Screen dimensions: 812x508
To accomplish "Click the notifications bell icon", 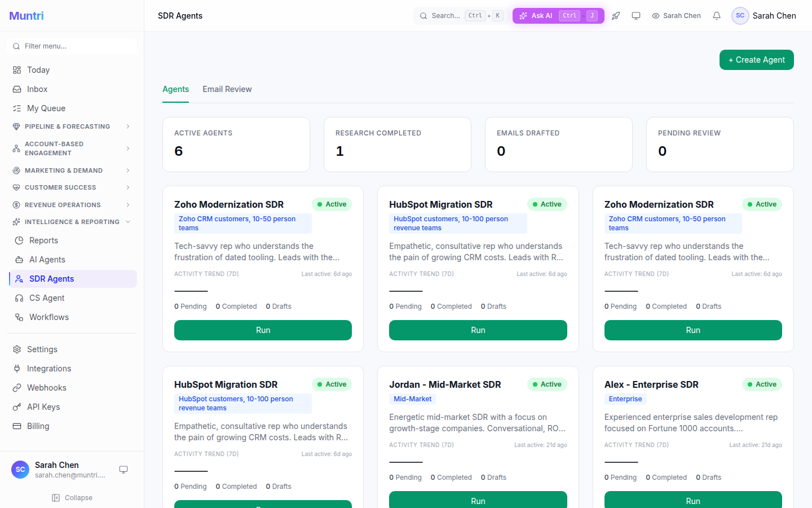I will [x=716, y=16].
